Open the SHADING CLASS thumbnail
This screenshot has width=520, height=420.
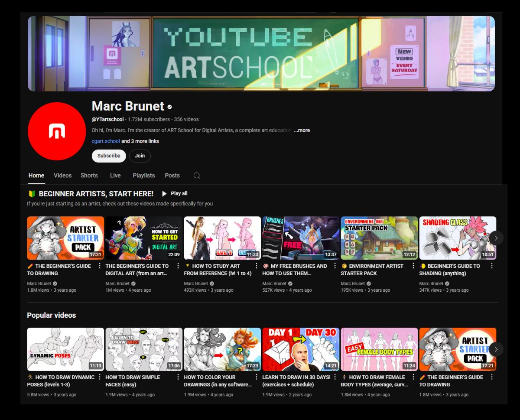click(x=458, y=238)
